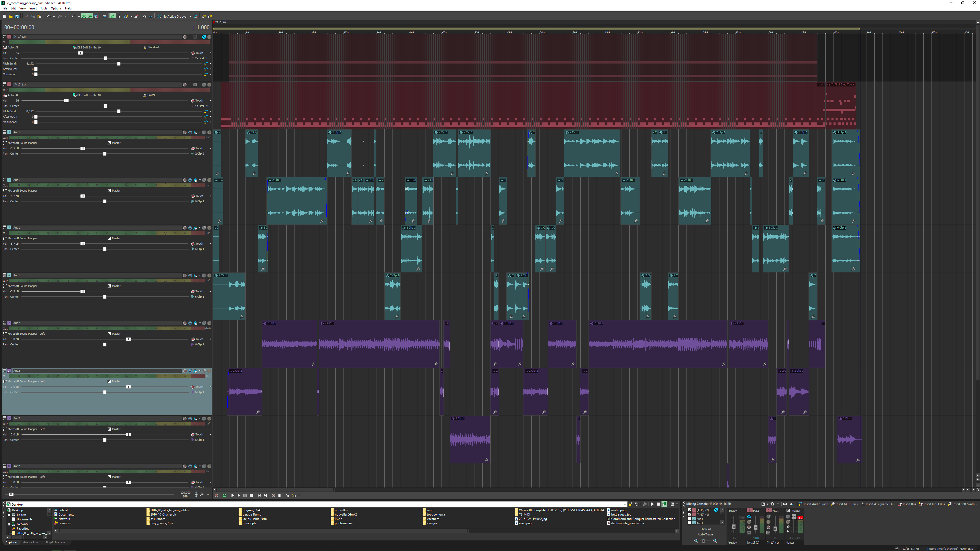The width and height of the screenshot is (980, 551).
Task: Click Insert MIDI Track in Mixing Console
Action: (844, 504)
